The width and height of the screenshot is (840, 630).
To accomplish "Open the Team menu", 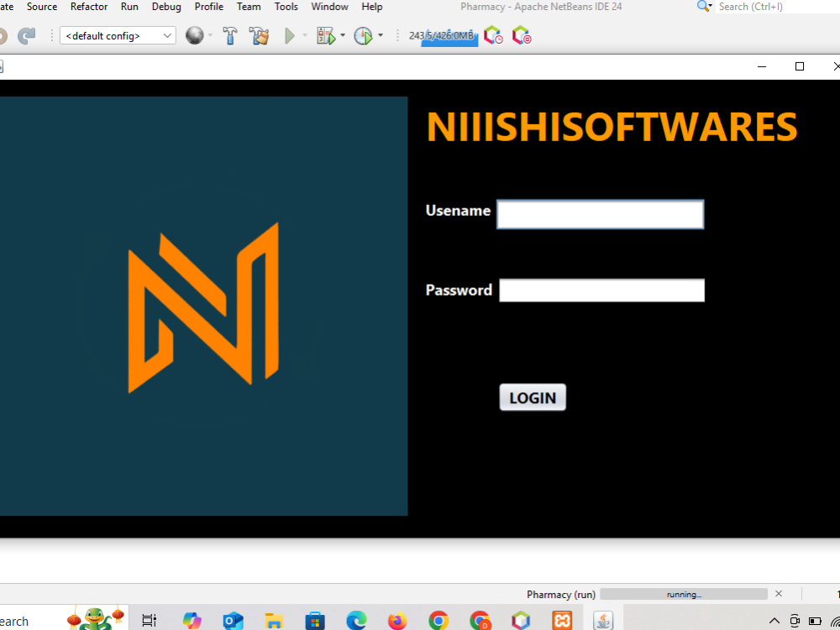I will pos(249,7).
